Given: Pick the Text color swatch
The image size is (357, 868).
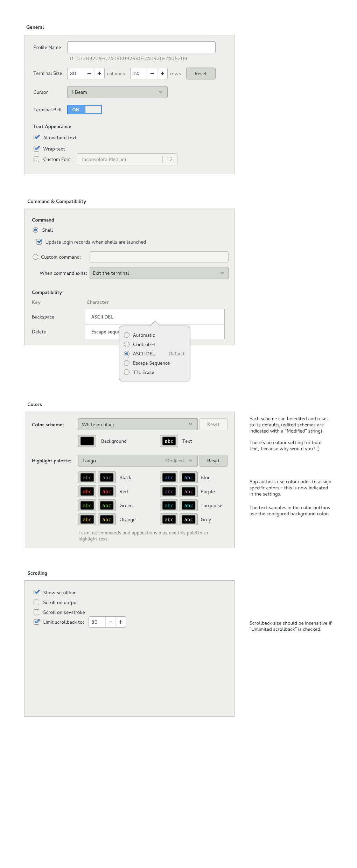Looking at the screenshot, I should click(169, 441).
